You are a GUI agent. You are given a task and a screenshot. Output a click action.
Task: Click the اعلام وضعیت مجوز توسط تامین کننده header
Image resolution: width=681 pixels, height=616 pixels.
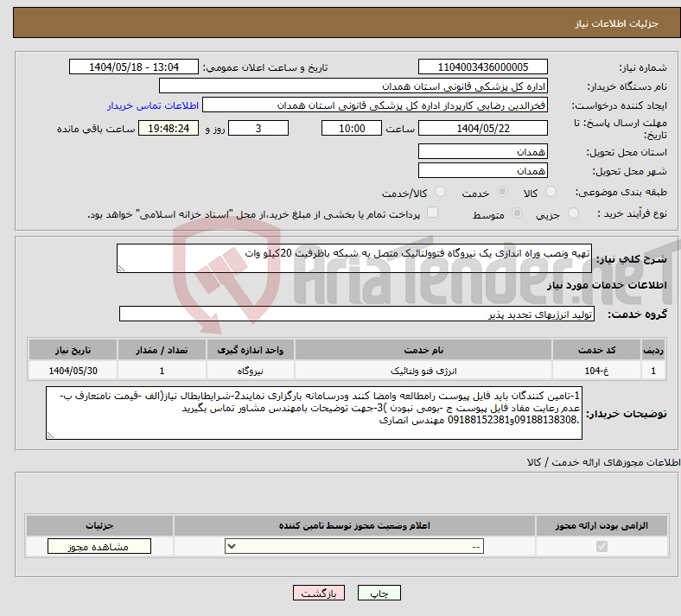[354, 525]
